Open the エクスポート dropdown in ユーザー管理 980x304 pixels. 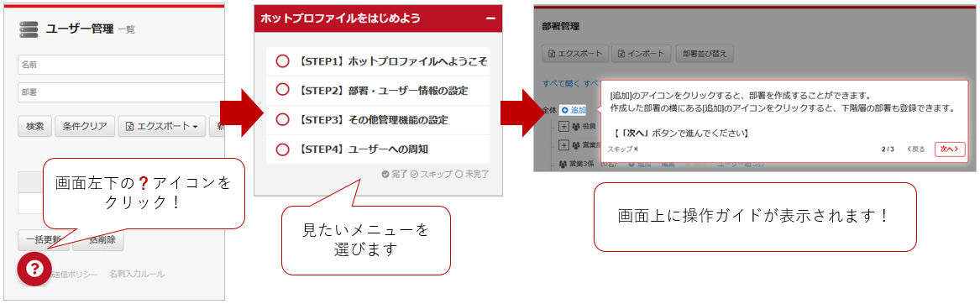(x=161, y=126)
